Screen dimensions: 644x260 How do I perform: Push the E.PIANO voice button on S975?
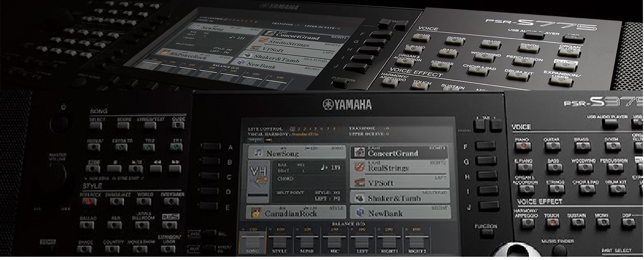point(524,168)
